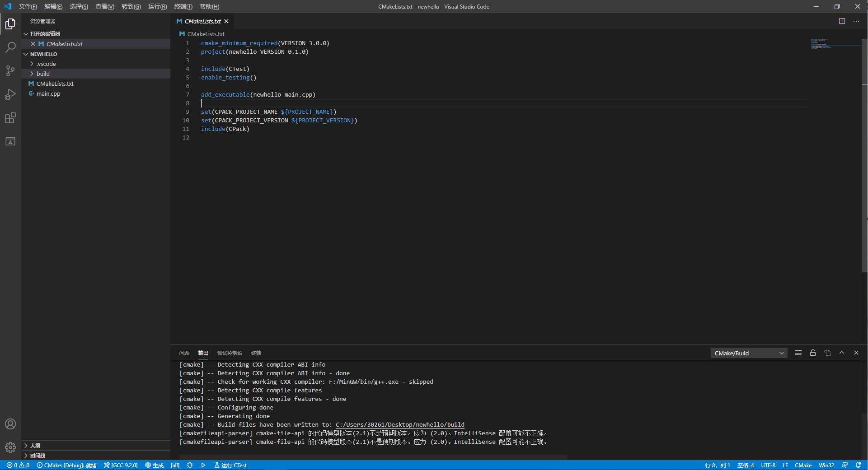Click the errors and warnings count
The image size is (868, 470).
point(18,465)
